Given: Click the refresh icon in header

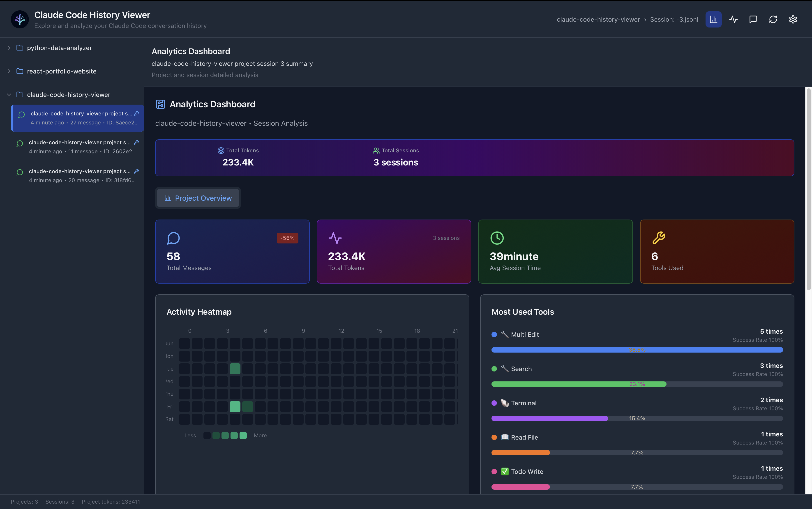Looking at the screenshot, I should (773, 20).
